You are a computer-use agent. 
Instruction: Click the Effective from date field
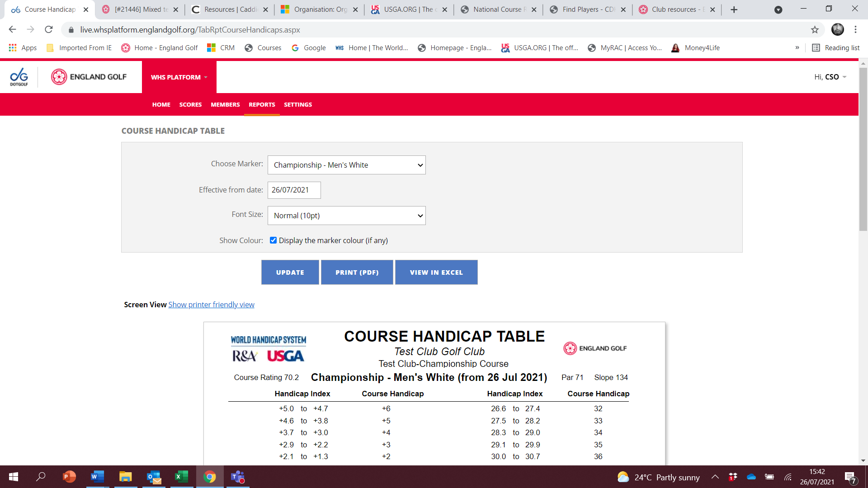[x=294, y=190]
